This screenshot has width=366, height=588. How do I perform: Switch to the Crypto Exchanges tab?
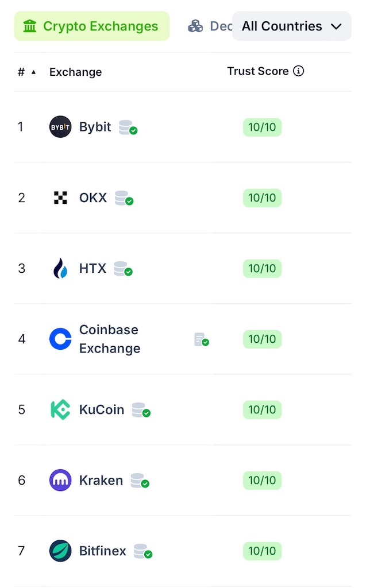pyautogui.click(x=92, y=26)
